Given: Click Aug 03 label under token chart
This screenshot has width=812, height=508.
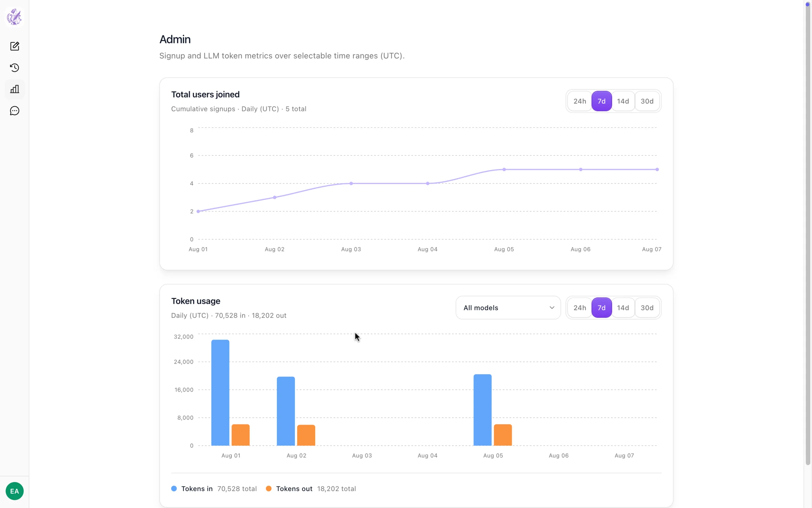Looking at the screenshot, I should pyautogui.click(x=362, y=456).
